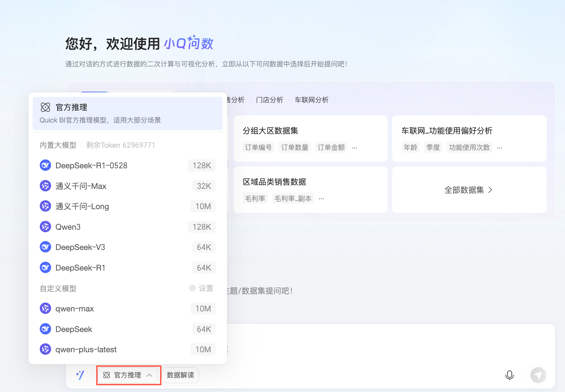
Task: Click the magic sparkle pen icon
Action: [80, 375]
